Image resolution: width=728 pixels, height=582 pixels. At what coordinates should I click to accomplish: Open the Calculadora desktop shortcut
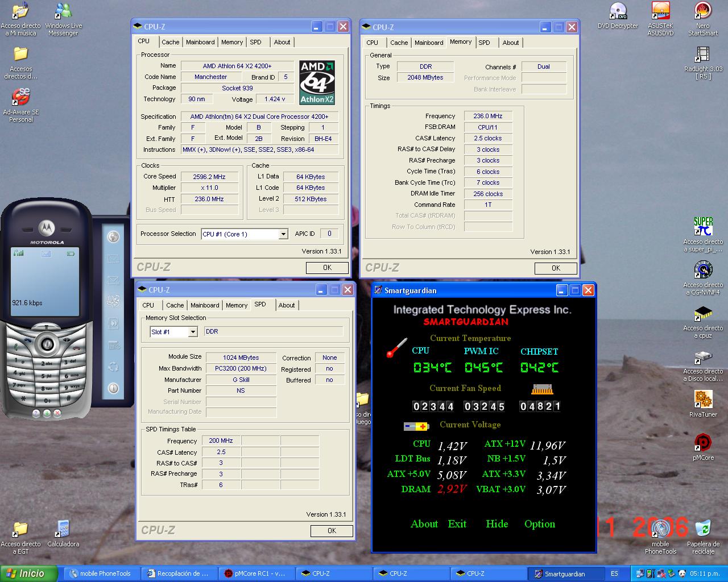tap(63, 530)
